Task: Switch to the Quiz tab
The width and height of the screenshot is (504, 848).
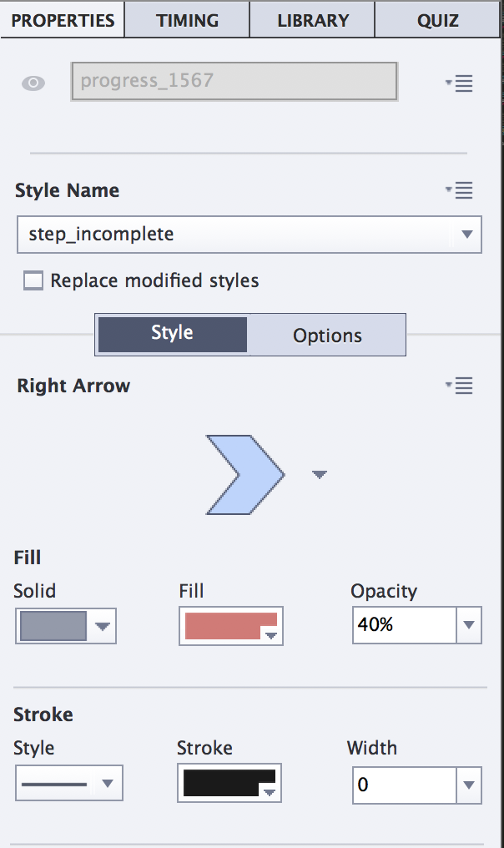Action: [437, 20]
